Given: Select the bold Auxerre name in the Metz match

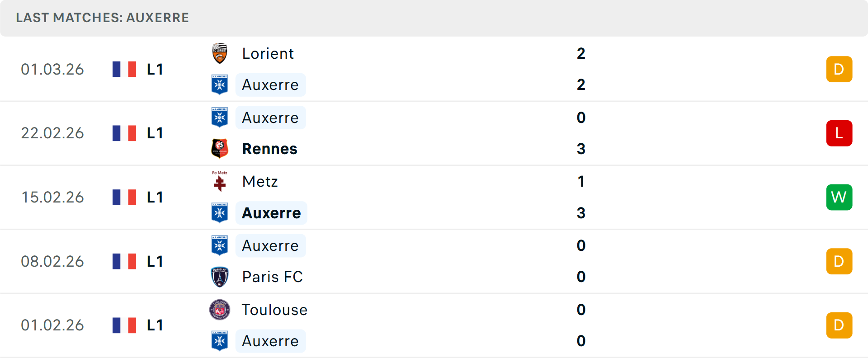Looking at the screenshot, I should 271,213.
